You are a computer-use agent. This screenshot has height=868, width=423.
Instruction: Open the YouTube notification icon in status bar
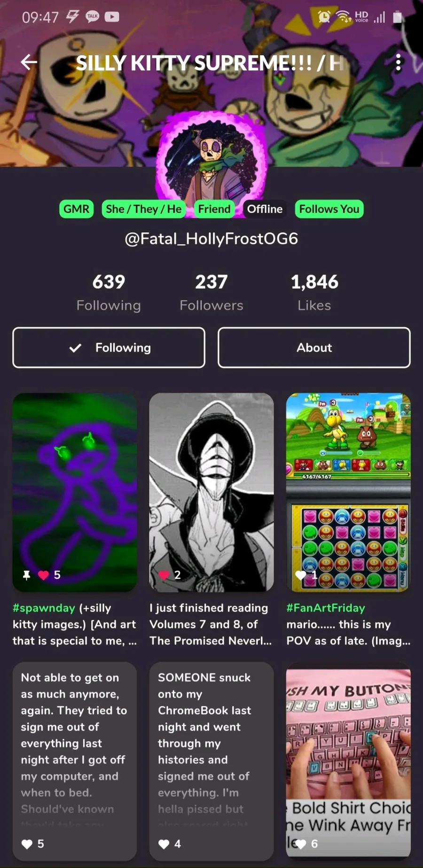click(112, 17)
